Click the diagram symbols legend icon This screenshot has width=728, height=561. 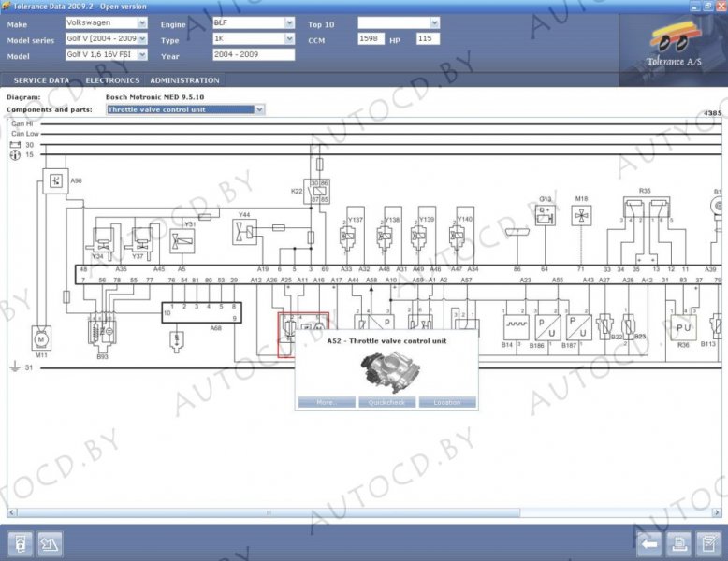click(x=50, y=543)
